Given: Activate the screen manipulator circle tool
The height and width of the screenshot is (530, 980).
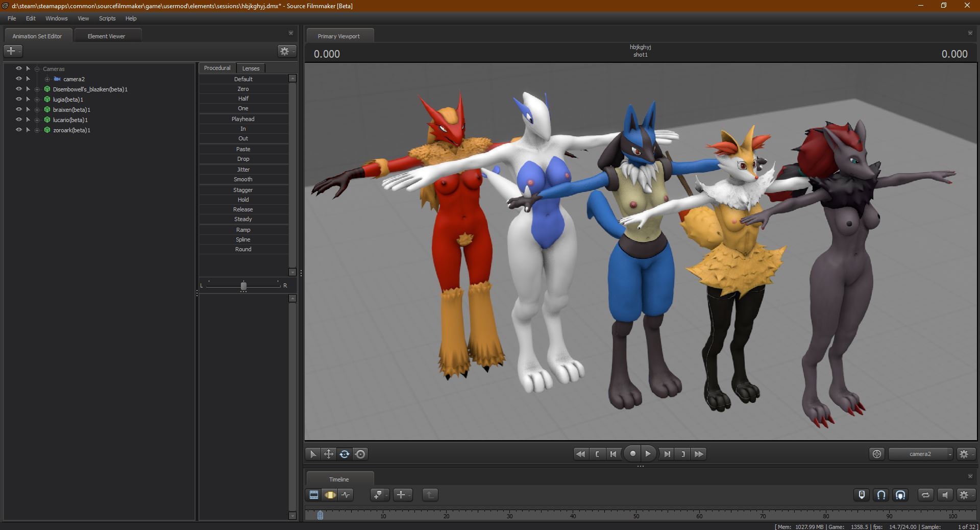Looking at the screenshot, I should point(360,454).
